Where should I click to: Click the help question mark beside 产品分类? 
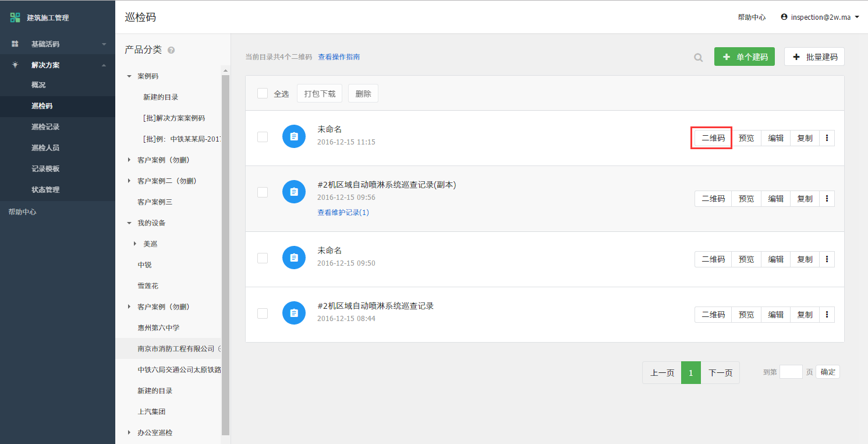[171, 50]
